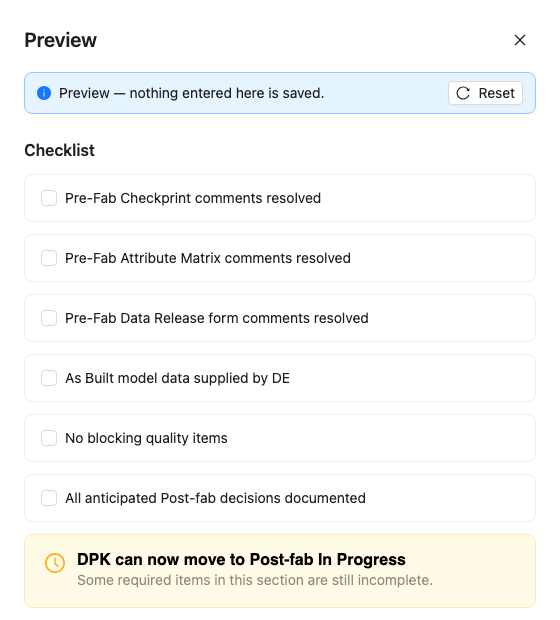
Task: Click the Checklist section heading
Action: tap(60, 150)
